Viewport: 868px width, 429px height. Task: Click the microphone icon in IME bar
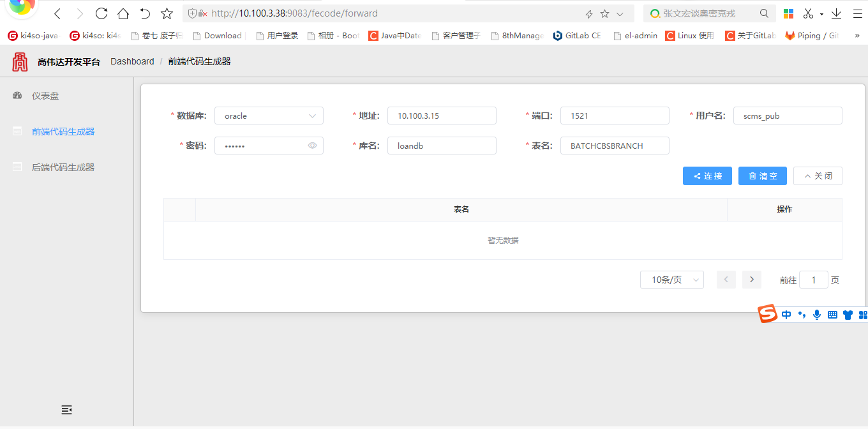816,314
